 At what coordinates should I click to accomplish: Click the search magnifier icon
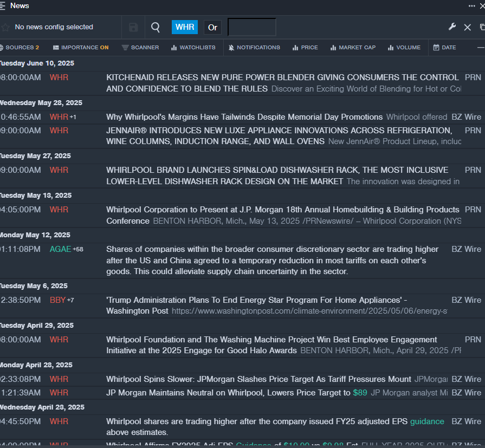pyautogui.click(x=156, y=27)
